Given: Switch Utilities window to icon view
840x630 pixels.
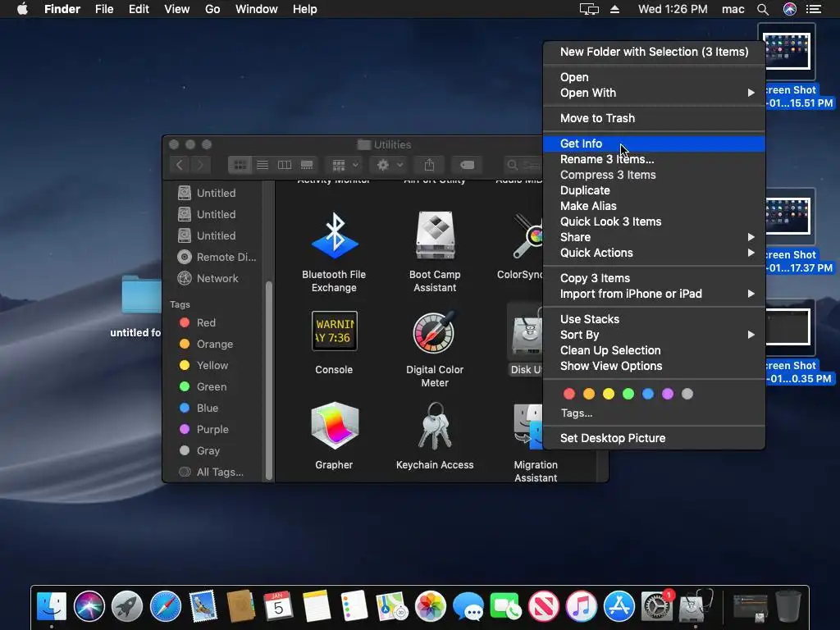Looking at the screenshot, I should (x=240, y=165).
